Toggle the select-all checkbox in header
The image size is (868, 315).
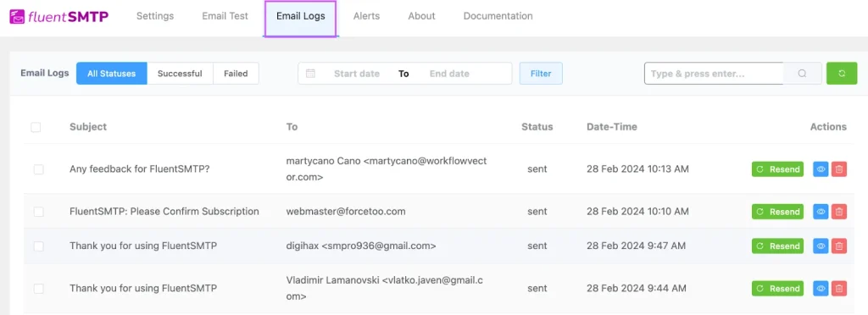pos(36,127)
